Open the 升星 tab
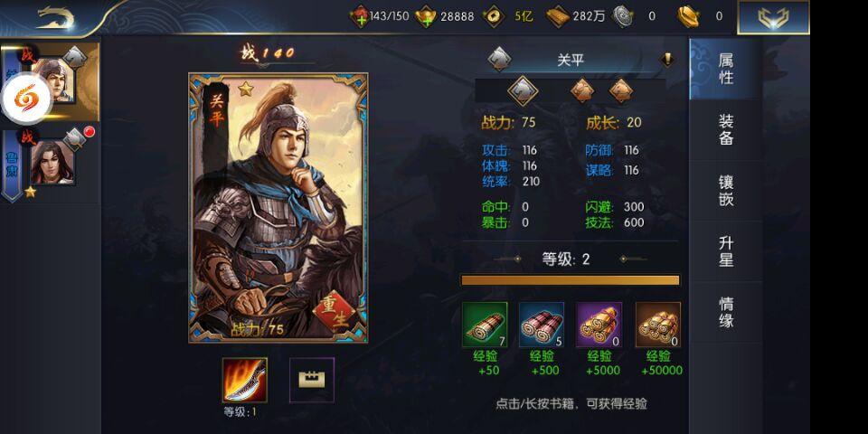Image resolution: width=868 pixels, height=434 pixels. [x=726, y=251]
